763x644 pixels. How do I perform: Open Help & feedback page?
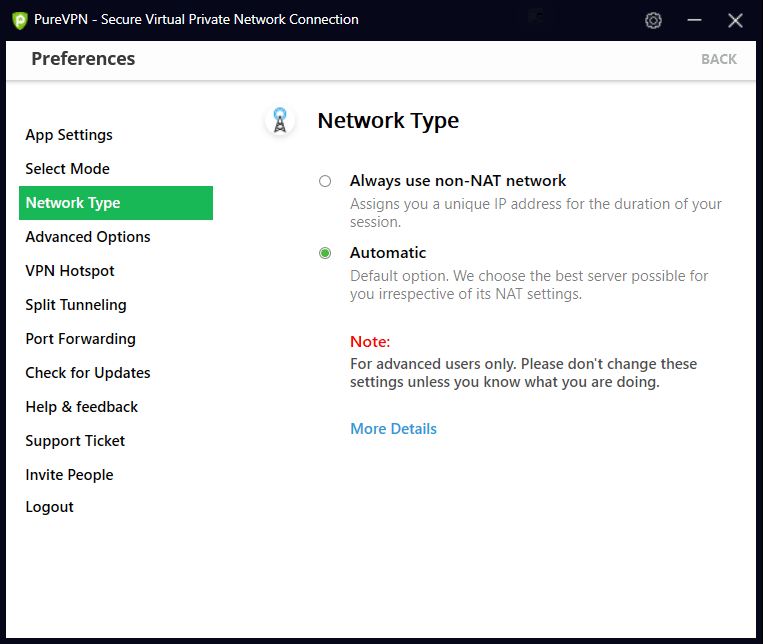click(82, 407)
